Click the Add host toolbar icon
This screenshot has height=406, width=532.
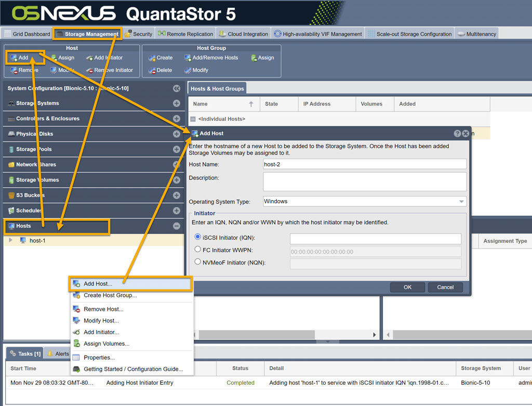click(x=14, y=58)
